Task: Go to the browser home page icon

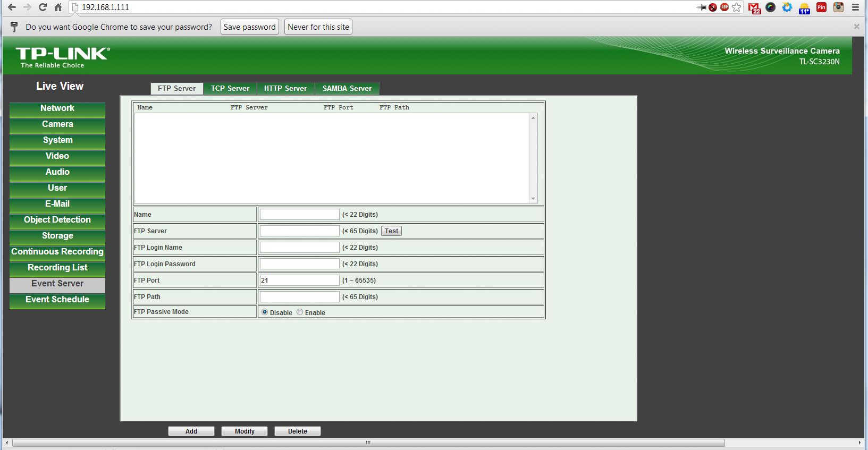Action: coord(58,7)
